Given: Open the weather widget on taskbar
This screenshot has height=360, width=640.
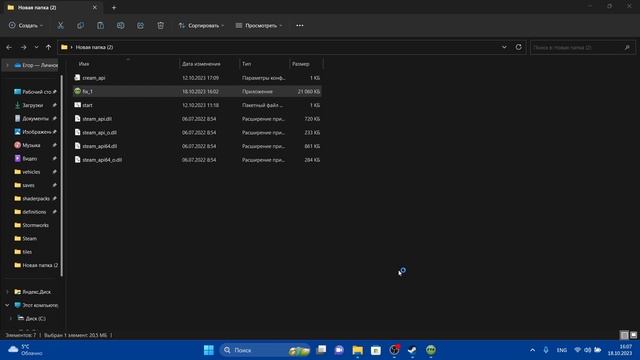Looking at the screenshot, I should [25, 350].
